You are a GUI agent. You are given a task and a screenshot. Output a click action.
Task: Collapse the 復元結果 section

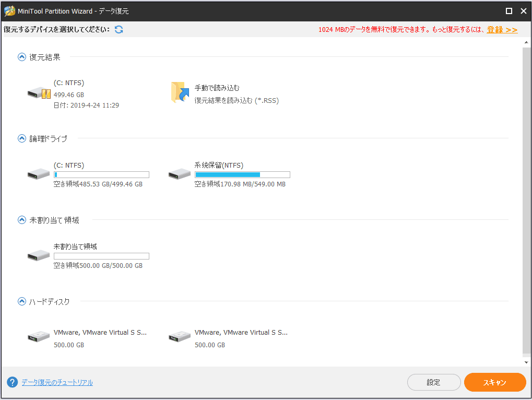click(22, 57)
